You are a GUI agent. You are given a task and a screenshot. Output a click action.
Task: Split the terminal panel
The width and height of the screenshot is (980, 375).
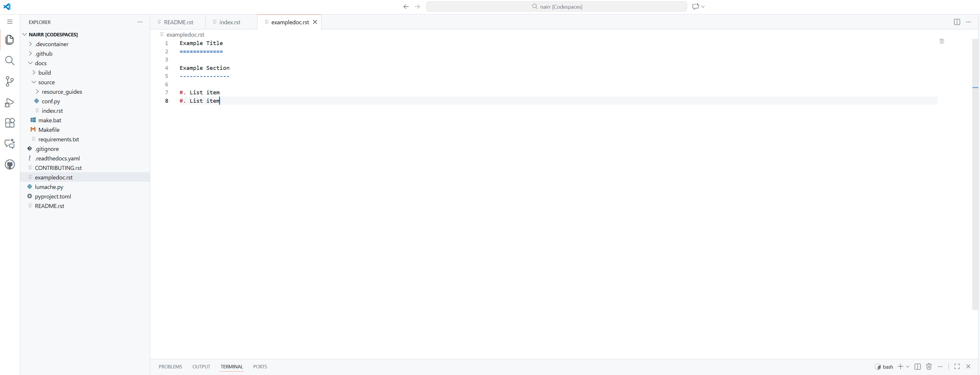[918, 367]
